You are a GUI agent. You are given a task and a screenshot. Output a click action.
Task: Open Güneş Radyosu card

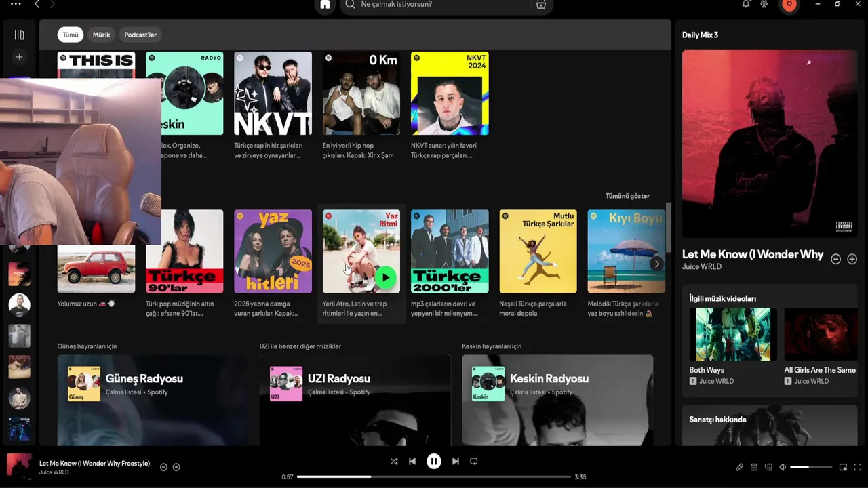click(x=153, y=400)
